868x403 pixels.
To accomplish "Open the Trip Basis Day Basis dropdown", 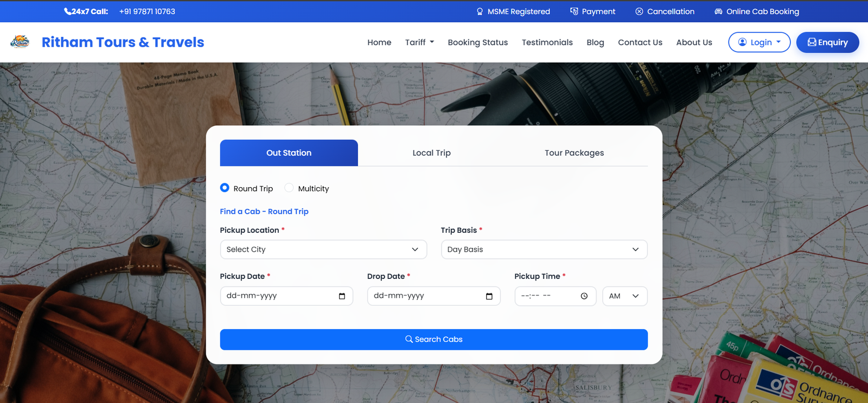I will (544, 250).
